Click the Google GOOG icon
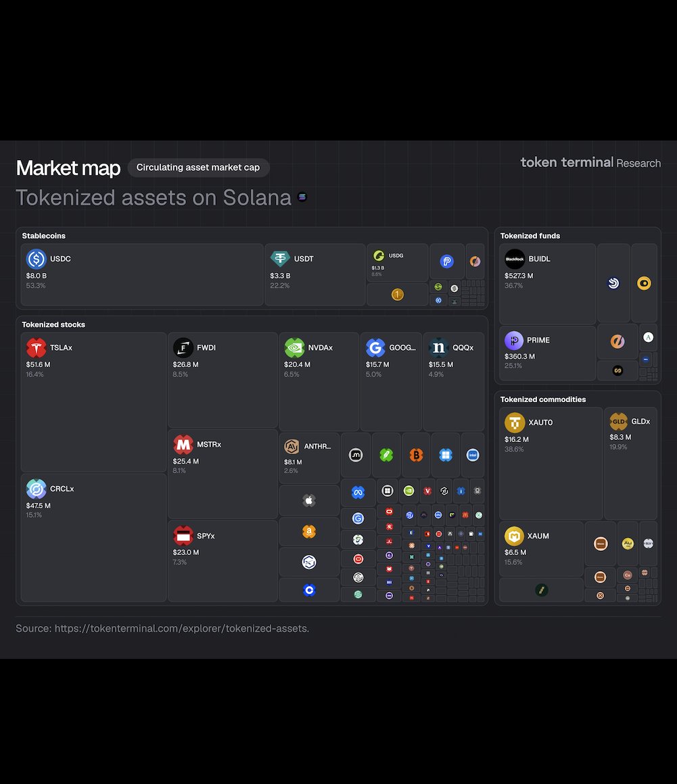677x784 pixels. [375, 347]
